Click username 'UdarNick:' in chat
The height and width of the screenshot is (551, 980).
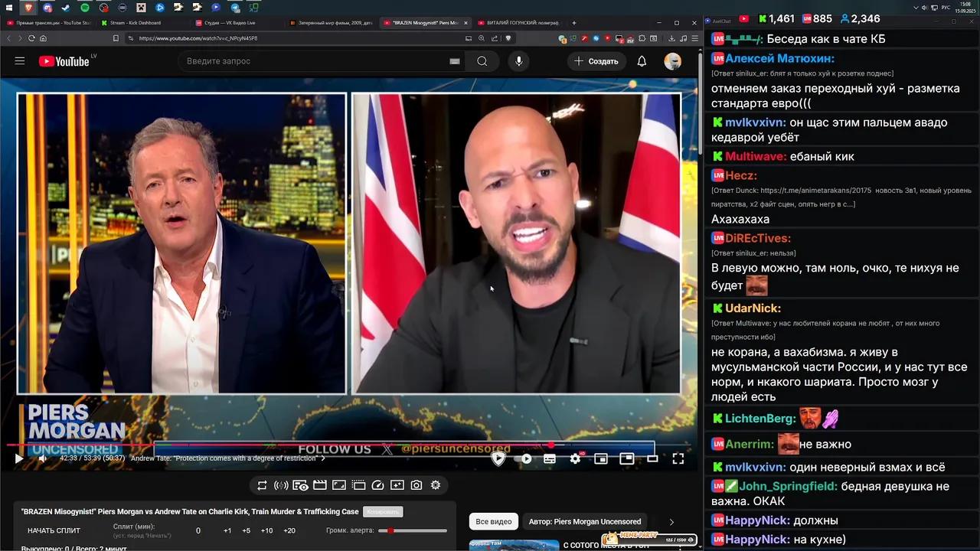753,308
